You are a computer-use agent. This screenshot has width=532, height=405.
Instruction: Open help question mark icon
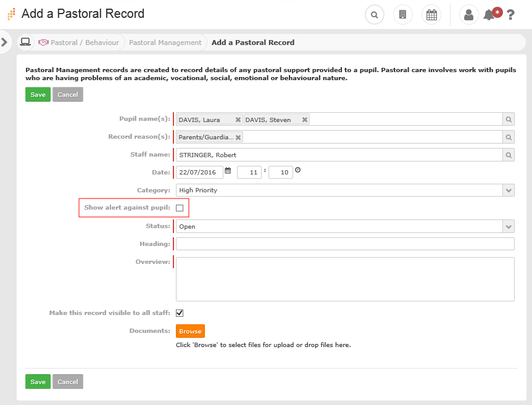tap(510, 15)
